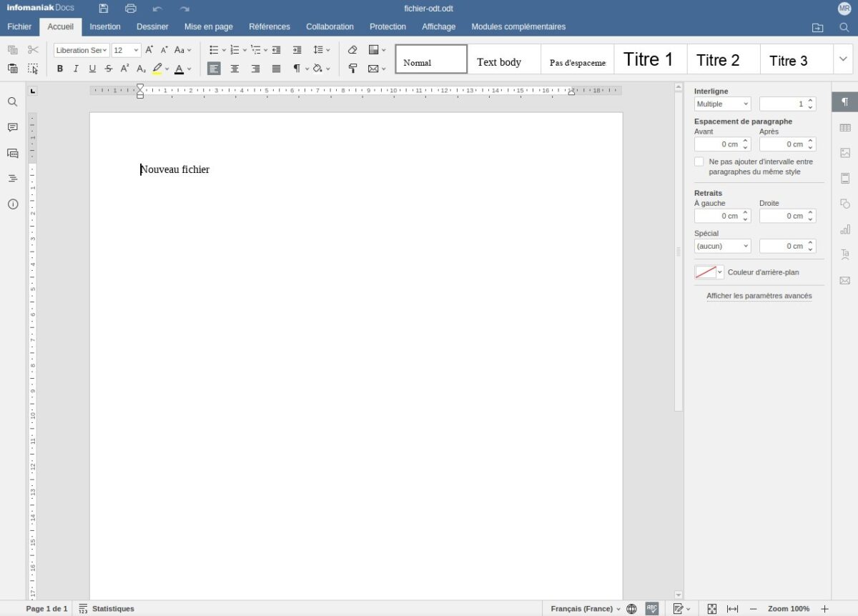Open the document info panel

click(x=13, y=204)
